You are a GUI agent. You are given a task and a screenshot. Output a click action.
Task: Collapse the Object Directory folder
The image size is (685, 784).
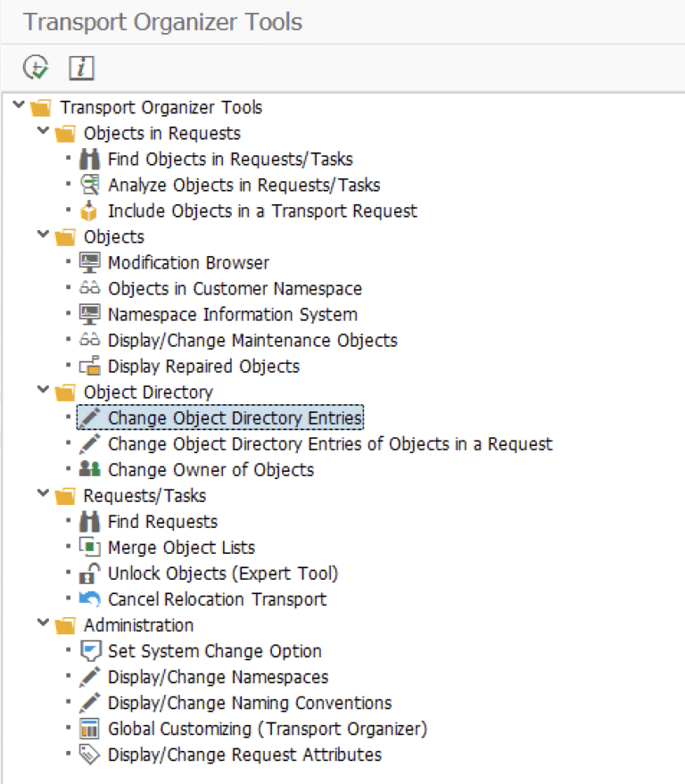coord(42,392)
